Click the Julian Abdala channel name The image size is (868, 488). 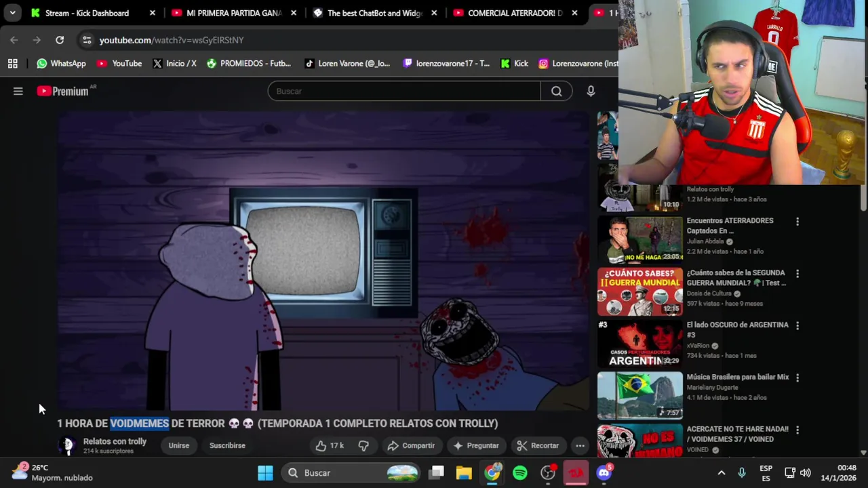[705, 241]
